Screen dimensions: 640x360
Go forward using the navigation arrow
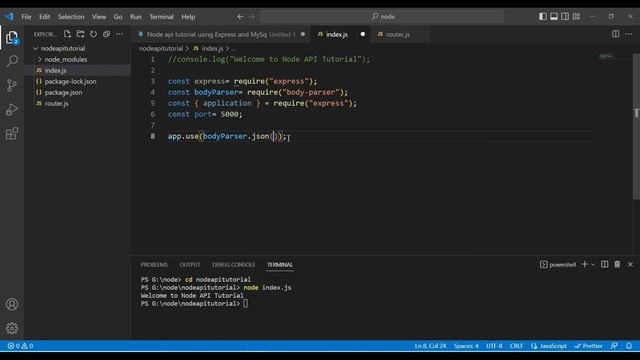(252, 17)
